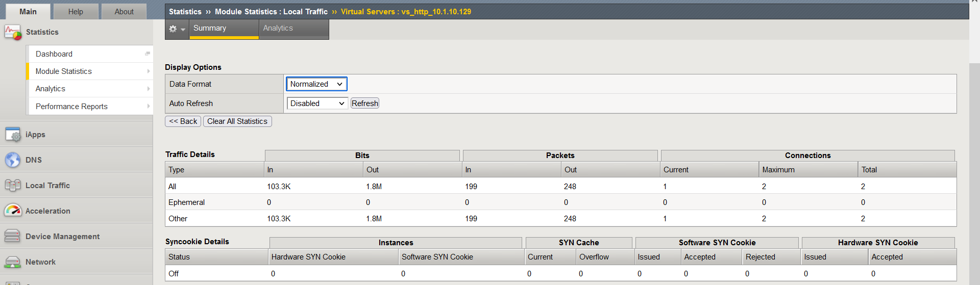Screen dimensions: 980x285
Task: Go back using << Back button
Action: (x=183, y=121)
